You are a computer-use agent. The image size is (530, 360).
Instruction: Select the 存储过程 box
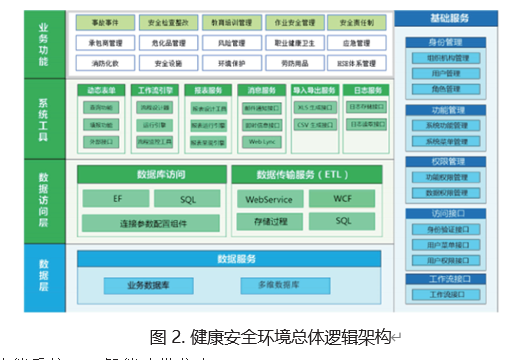(270, 221)
